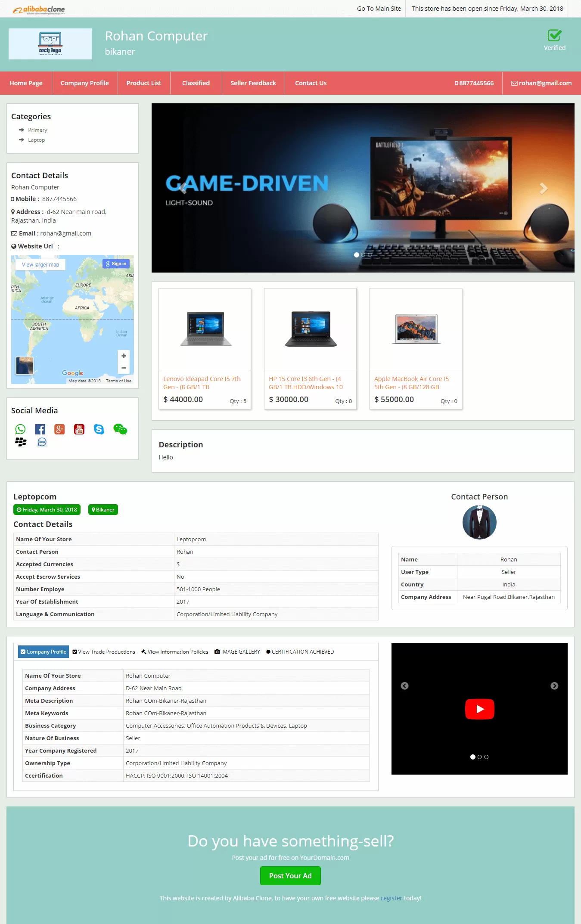Open the HP 15 Core I3 product title
Image resolution: width=581 pixels, height=924 pixels.
tap(306, 383)
